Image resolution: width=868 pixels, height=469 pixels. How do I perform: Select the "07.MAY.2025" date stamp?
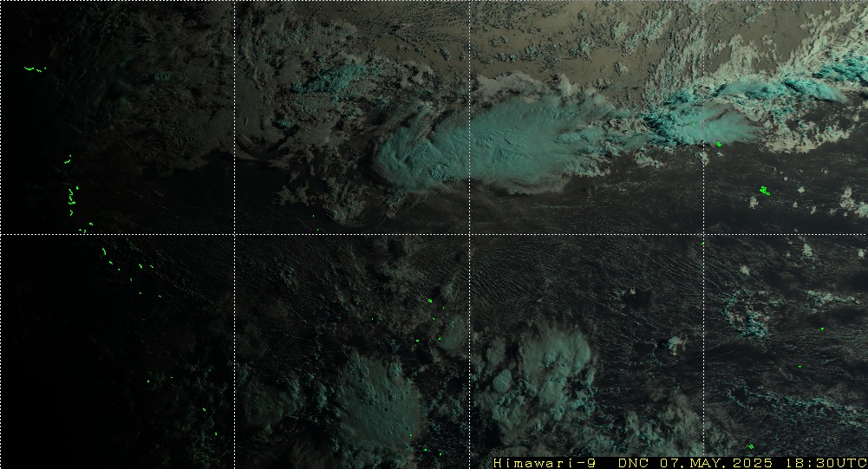[717, 463]
